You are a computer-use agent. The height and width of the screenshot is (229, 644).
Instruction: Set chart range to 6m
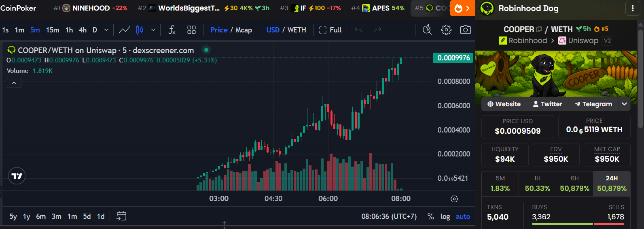(41, 216)
